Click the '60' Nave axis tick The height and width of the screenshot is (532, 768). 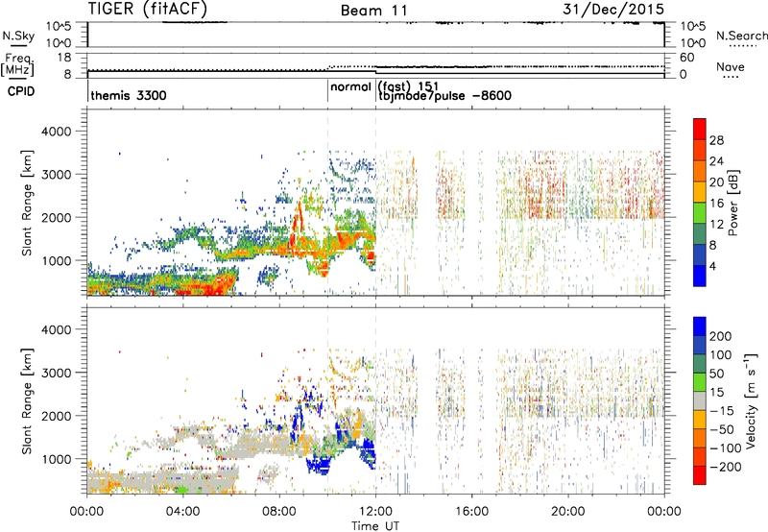pos(687,58)
